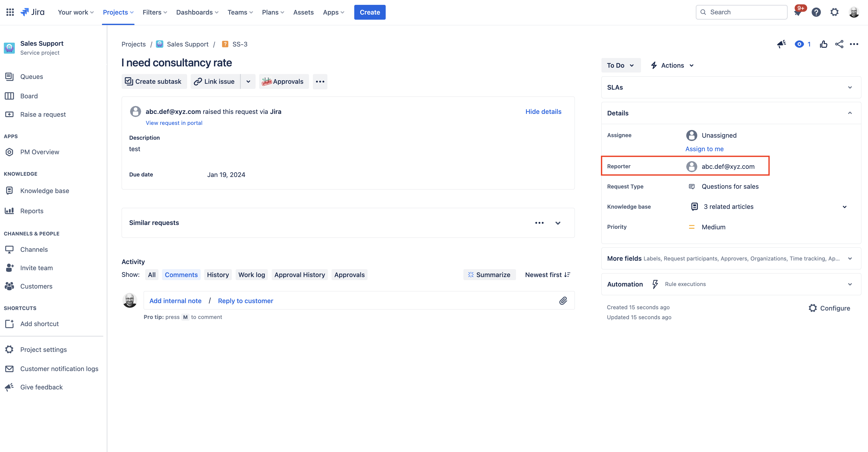
Task: Toggle watch issue eye icon
Action: [799, 44]
